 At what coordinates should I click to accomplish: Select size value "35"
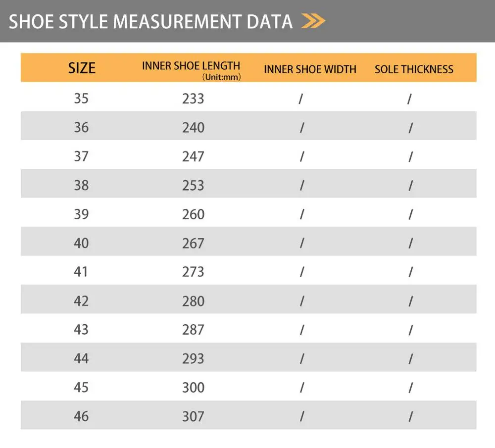[81, 99]
